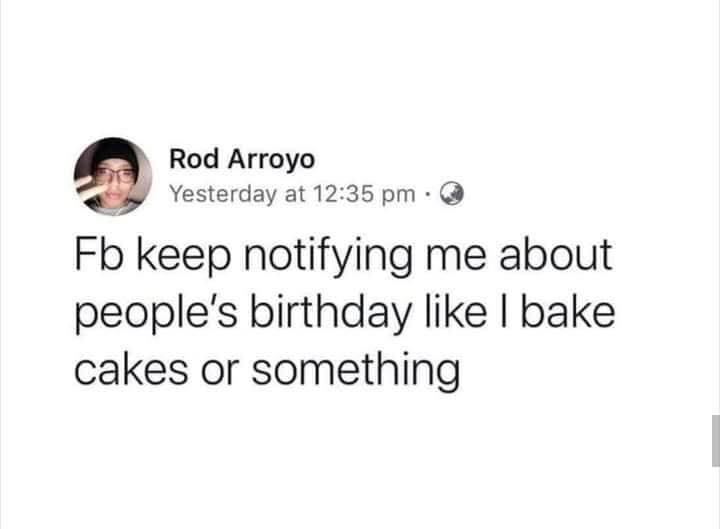Click the word "birthday" in the post
720x529 pixels.
[331, 315]
